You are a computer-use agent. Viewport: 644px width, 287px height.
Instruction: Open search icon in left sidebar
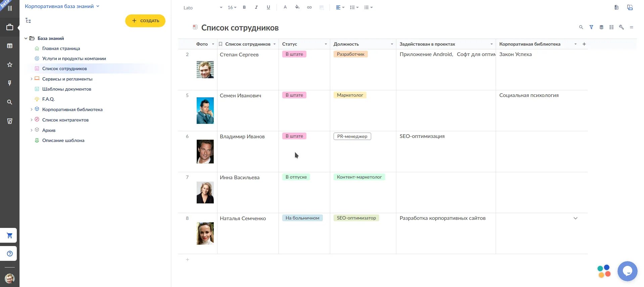[10, 102]
